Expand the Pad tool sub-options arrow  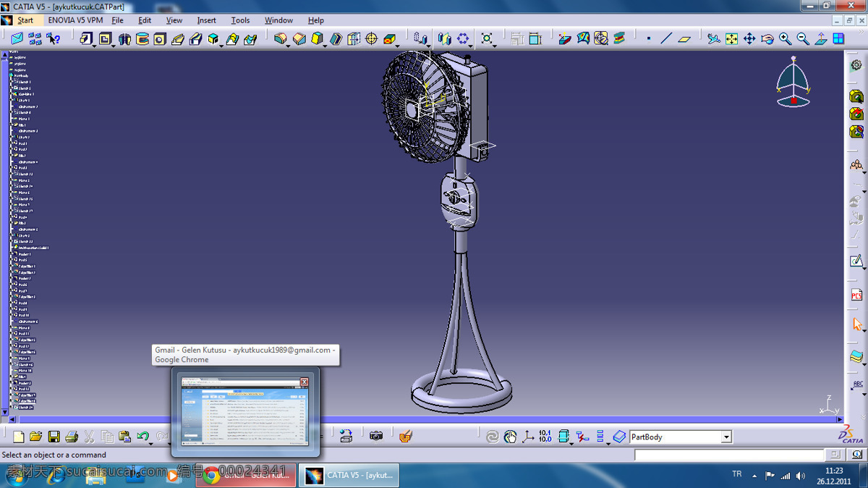click(x=94, y=46)
